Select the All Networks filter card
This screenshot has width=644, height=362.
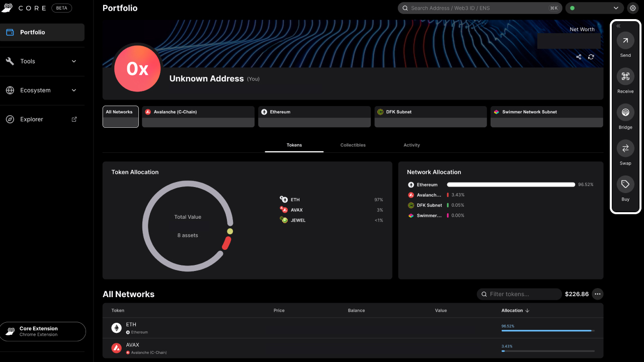121,117
